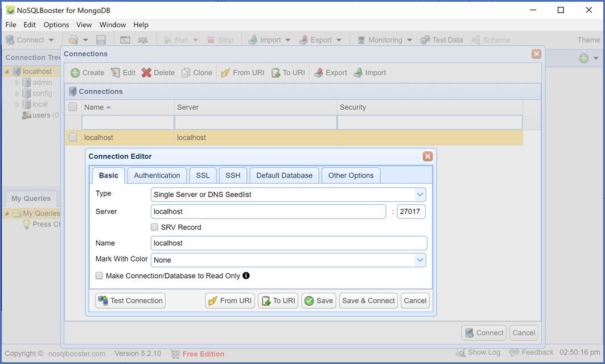
Task: Click From URI in the Connection Editor
Action: pyautogui.click(x=230, y=301)
